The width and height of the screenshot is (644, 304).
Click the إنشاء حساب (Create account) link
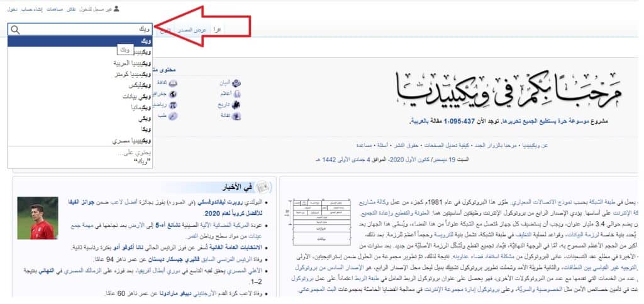coord(31,9)
